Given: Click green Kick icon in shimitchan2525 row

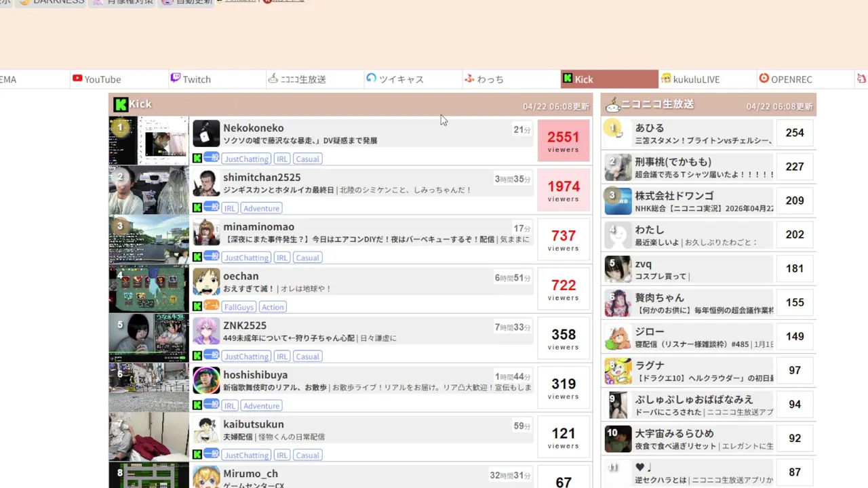Looking at the screenshot, I should pos(197,208).
